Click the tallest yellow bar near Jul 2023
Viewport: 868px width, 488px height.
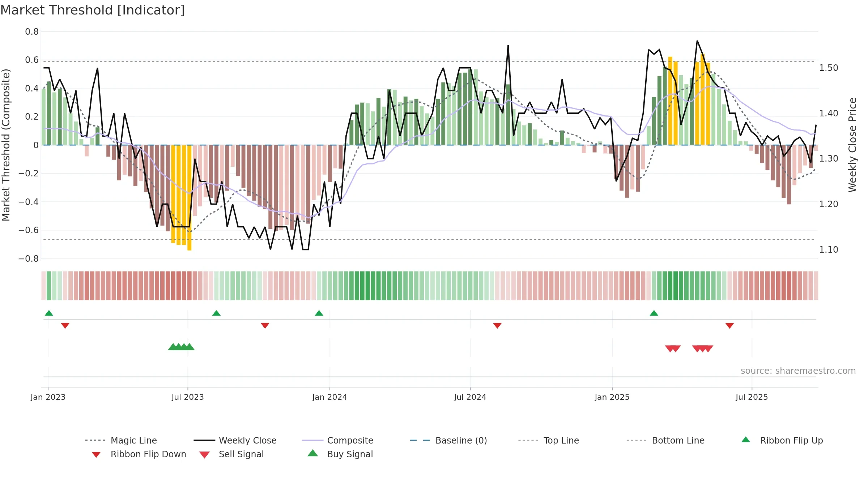(x=190, y=198)
